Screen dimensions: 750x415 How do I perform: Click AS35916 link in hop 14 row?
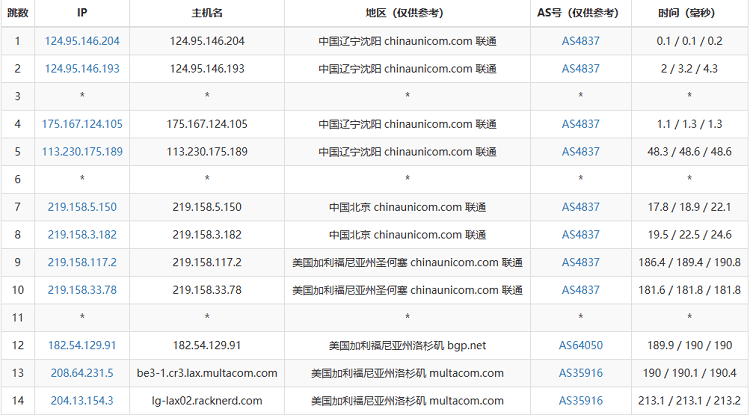pos(581,401)
